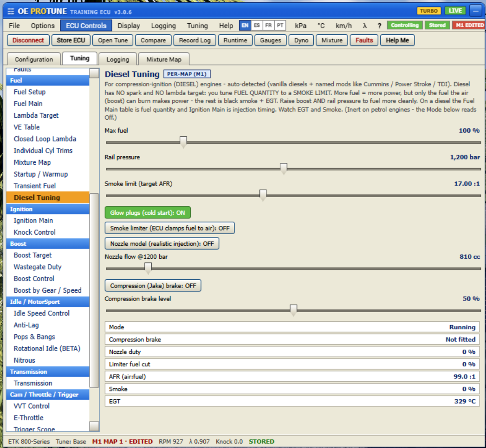Click the TURBO badge in title bar
The height and width of the screenshot is (448, 486).
[428, 11]
